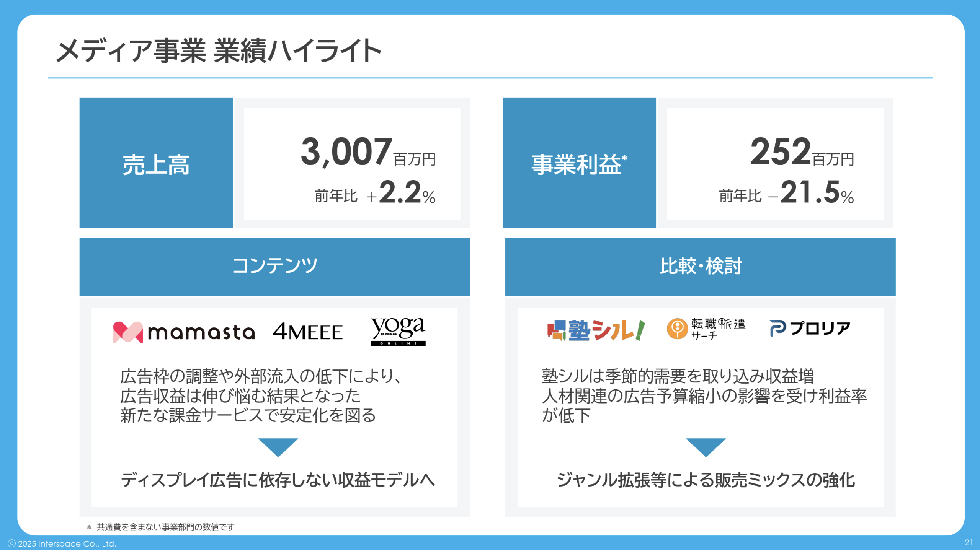This screenshot has height=550, width=980.
Task: Click the 事業利益 label box
Action: [x=579, y=163]
